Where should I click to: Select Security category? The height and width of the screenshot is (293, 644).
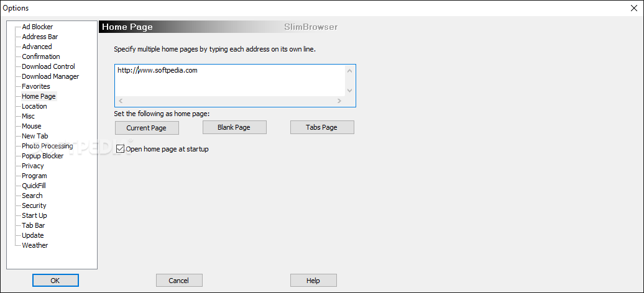pos(34,205)
